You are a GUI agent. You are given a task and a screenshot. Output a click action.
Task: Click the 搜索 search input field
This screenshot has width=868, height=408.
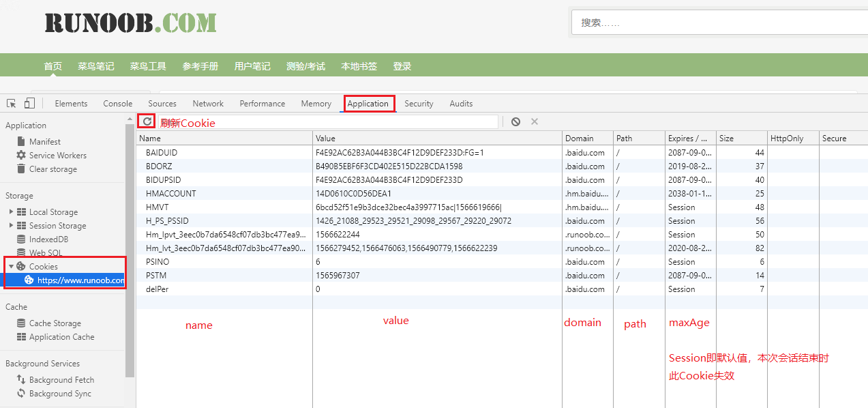(x=719, y=23)
